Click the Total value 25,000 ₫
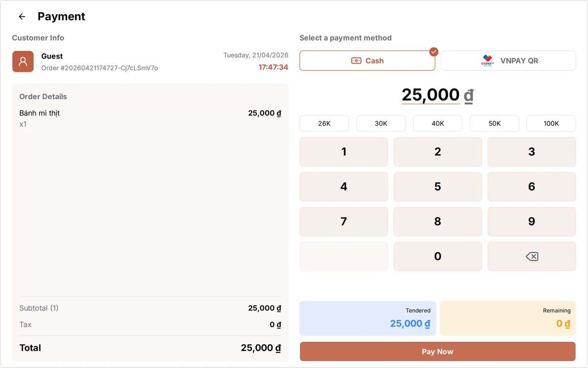 pos(261,348)
